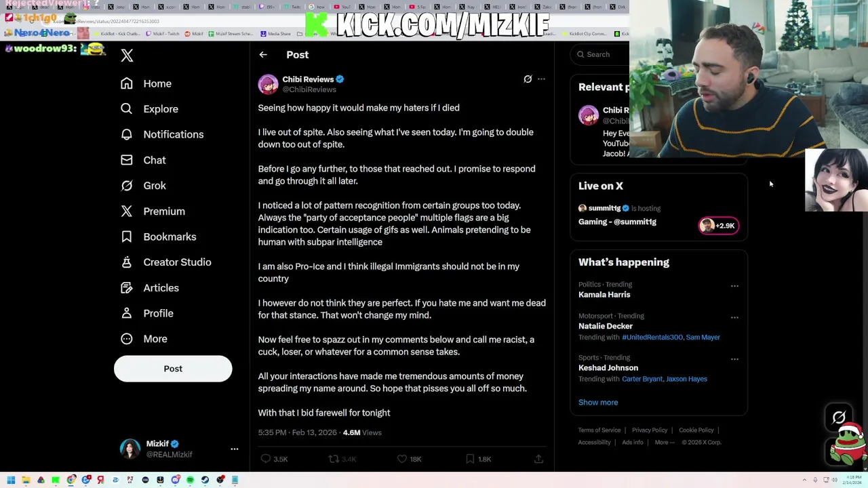Open the Kick app in the taskbar
Screen dimensions: 868x488
pos(56,480)
